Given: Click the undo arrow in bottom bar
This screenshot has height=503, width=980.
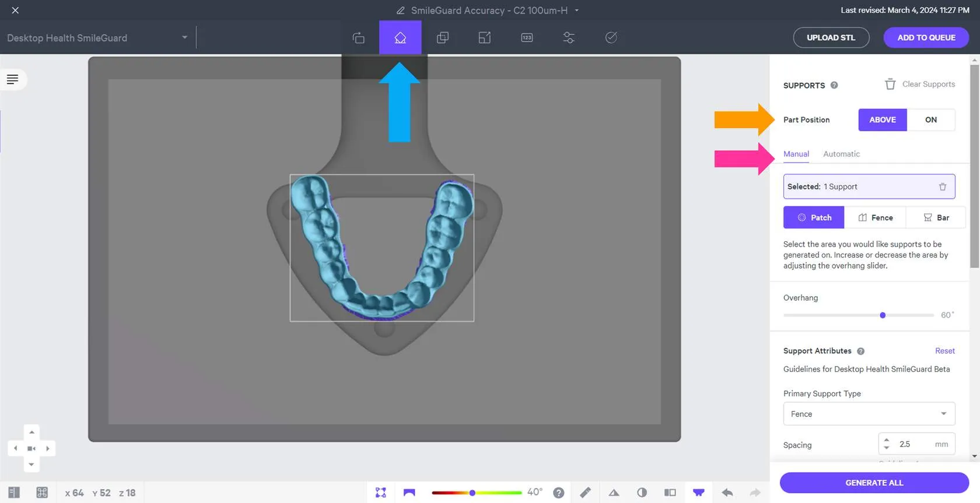Looking at the screenshot, I should pyautogui.click(x=727, y=493).
